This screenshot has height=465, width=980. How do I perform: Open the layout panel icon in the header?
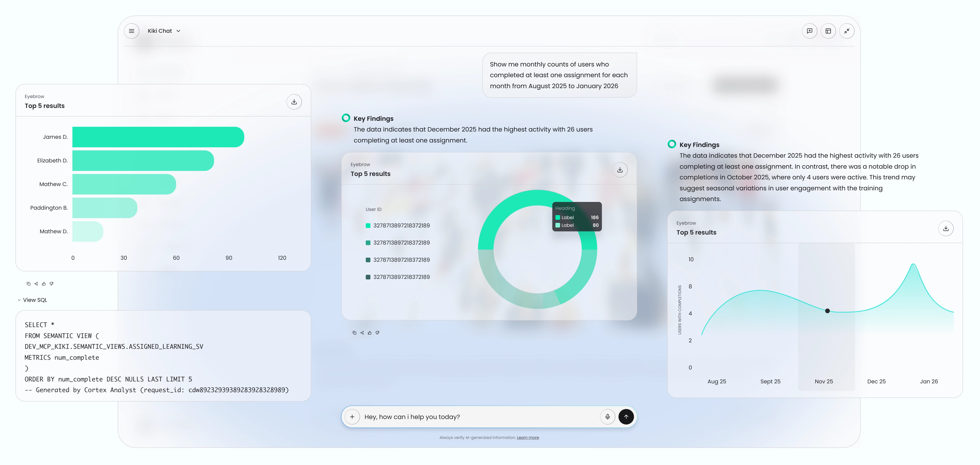(x=828, y=31)
